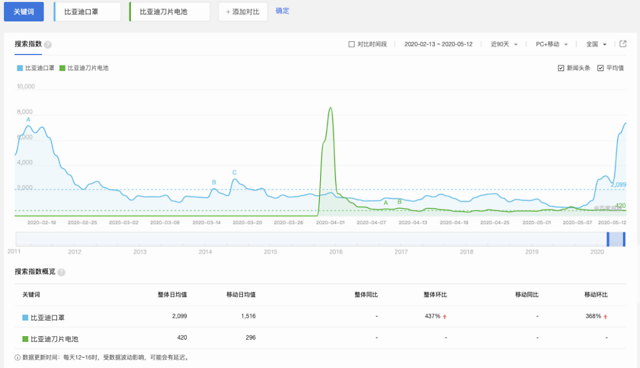This screenshot has height=368, width=640.
Task: Click green news marker B on chart
Action: [x=400, y=202]
